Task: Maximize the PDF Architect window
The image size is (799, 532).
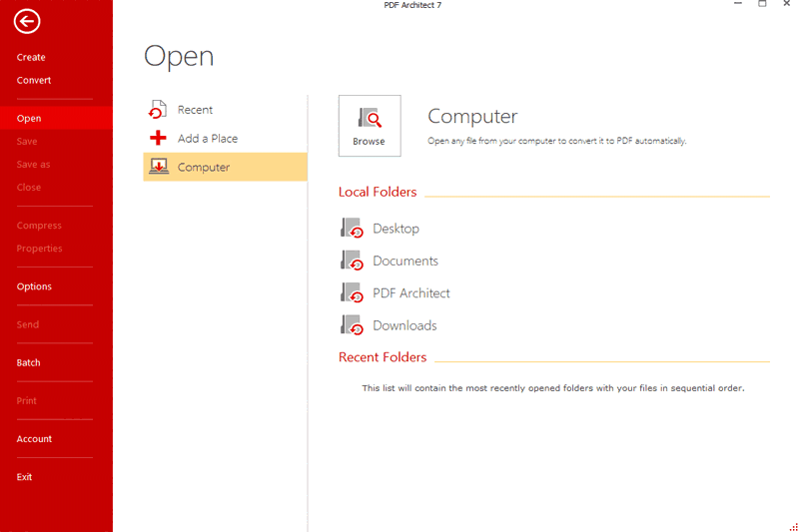Action: [762, 5]
